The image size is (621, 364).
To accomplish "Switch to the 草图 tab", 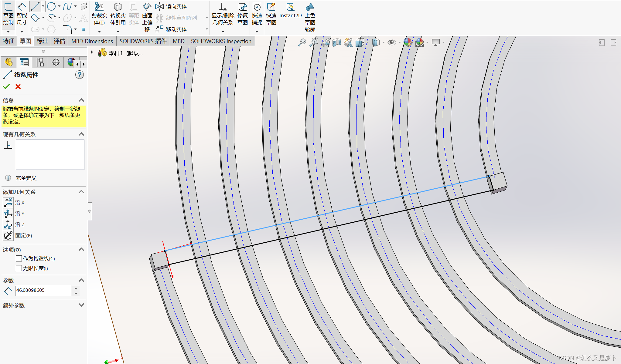I will point(26,41).
